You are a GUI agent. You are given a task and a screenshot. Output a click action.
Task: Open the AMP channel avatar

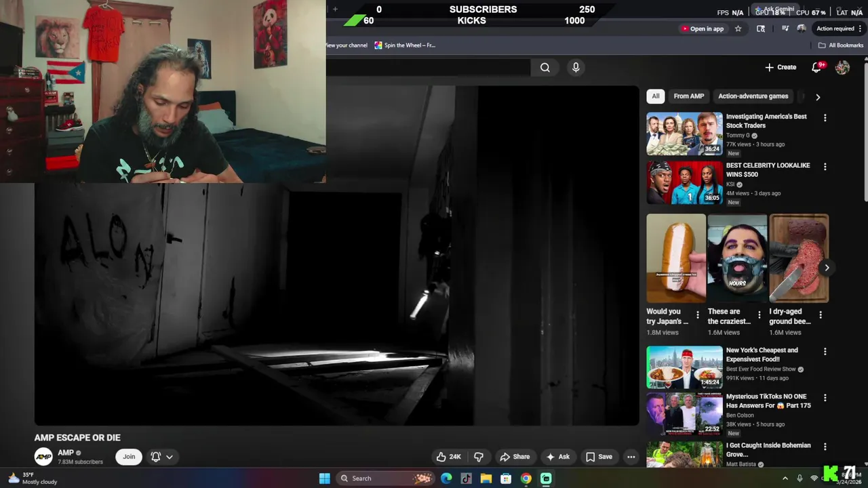(x=43, y=457)
